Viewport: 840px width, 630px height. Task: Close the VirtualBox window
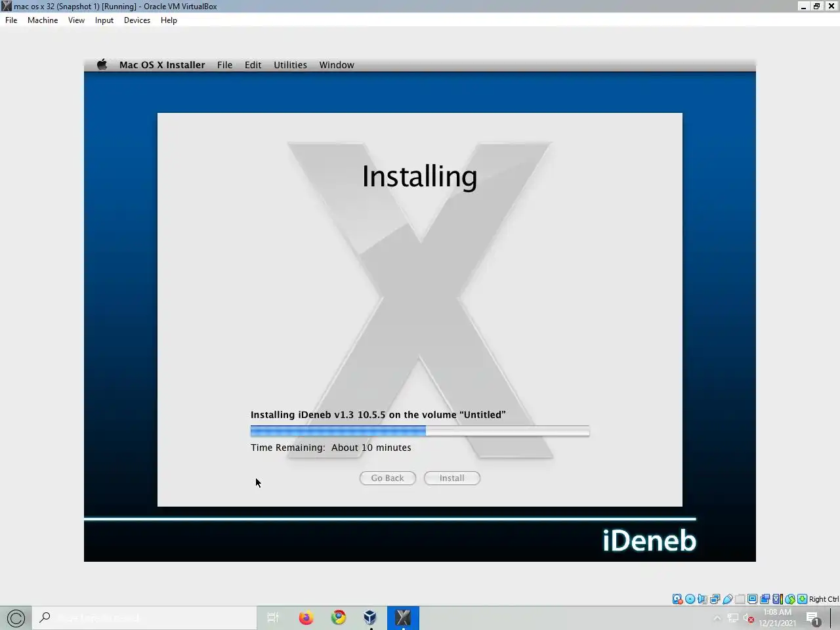tap(831, 6)
